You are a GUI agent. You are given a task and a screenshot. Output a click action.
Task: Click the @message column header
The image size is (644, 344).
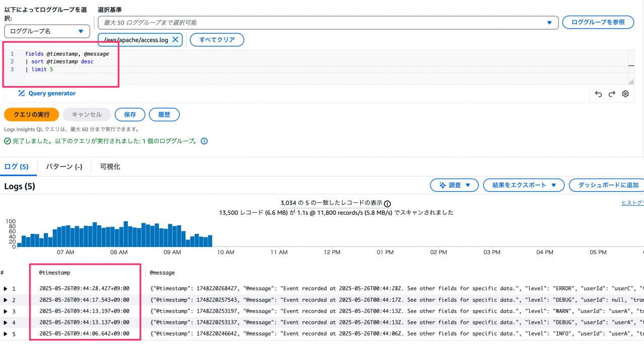163,273
